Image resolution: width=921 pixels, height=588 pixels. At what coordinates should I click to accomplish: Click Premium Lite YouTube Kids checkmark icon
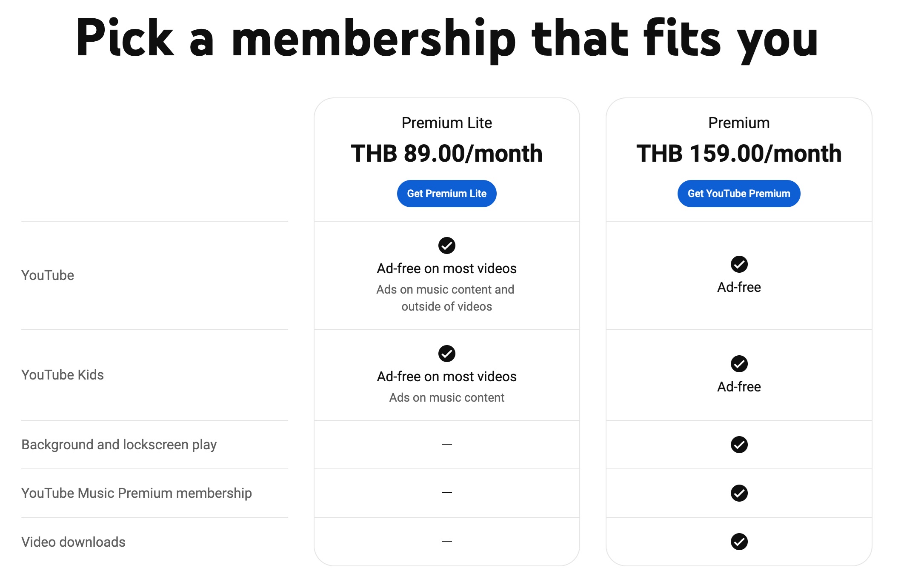coord(446,354)
